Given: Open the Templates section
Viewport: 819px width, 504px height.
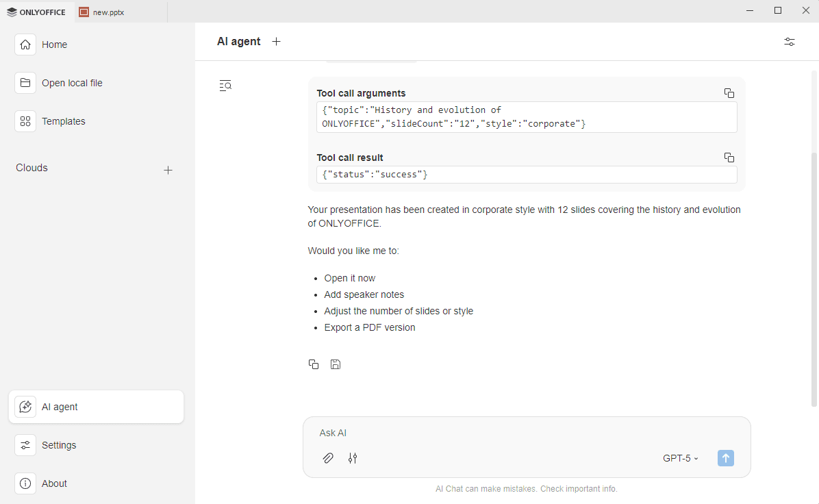Looking at the screenshot, I should pyautogui.click(x=64, y=121).
